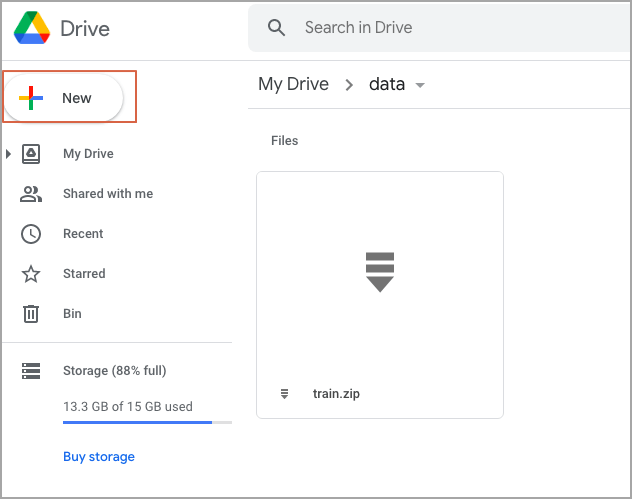Click the Shared with me people icon
This screenshot has width=632, height=499.
pyautogui.click(x=31, y=194)
